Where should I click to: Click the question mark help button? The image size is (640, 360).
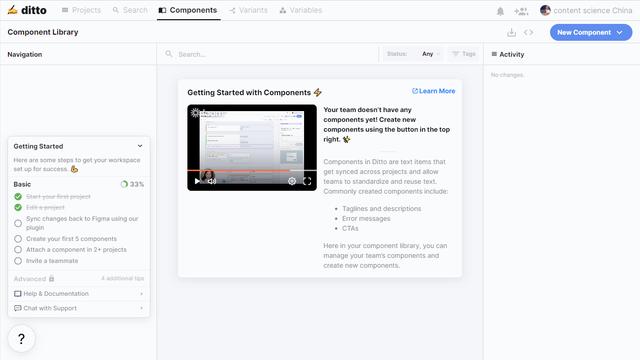coord(21,338)
